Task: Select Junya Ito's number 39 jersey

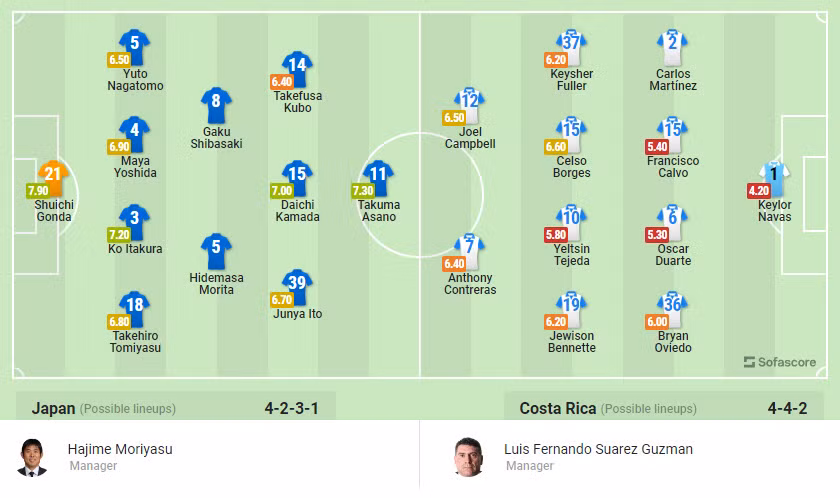Action: point(296,283)
